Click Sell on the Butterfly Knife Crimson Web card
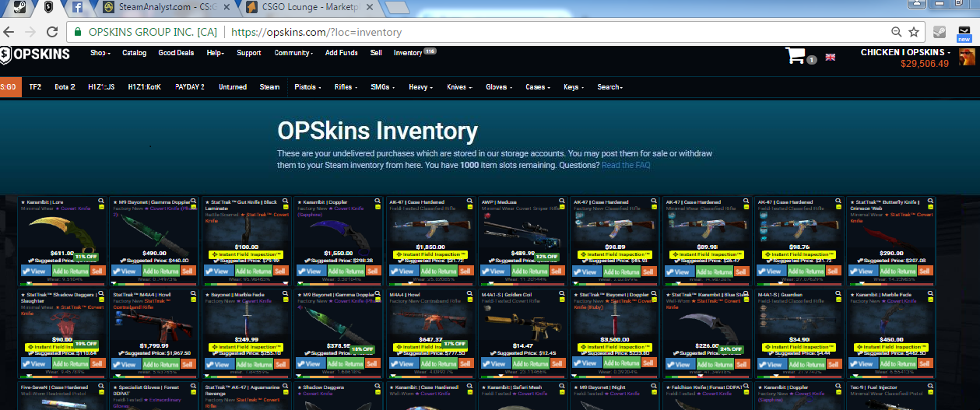 [925, 272]
